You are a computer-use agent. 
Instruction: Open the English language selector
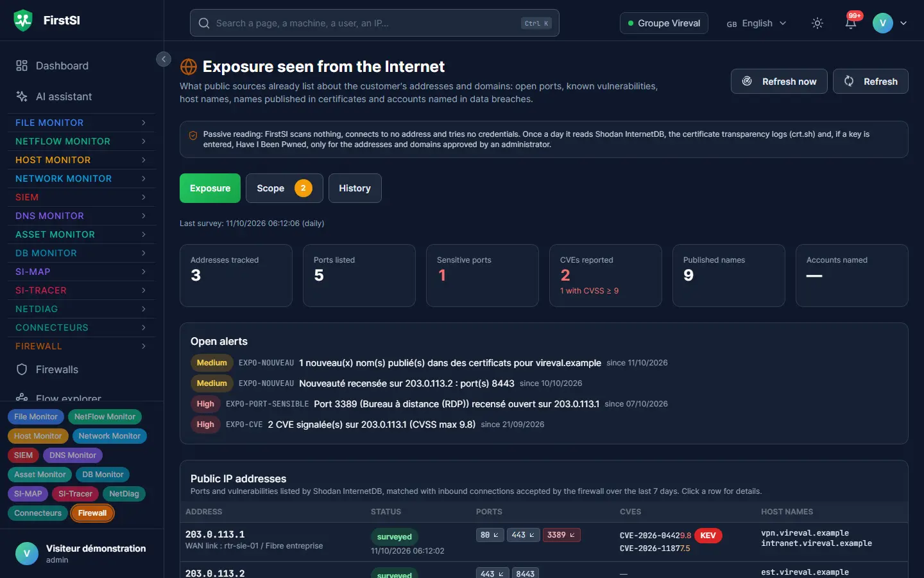pos(756,23)
